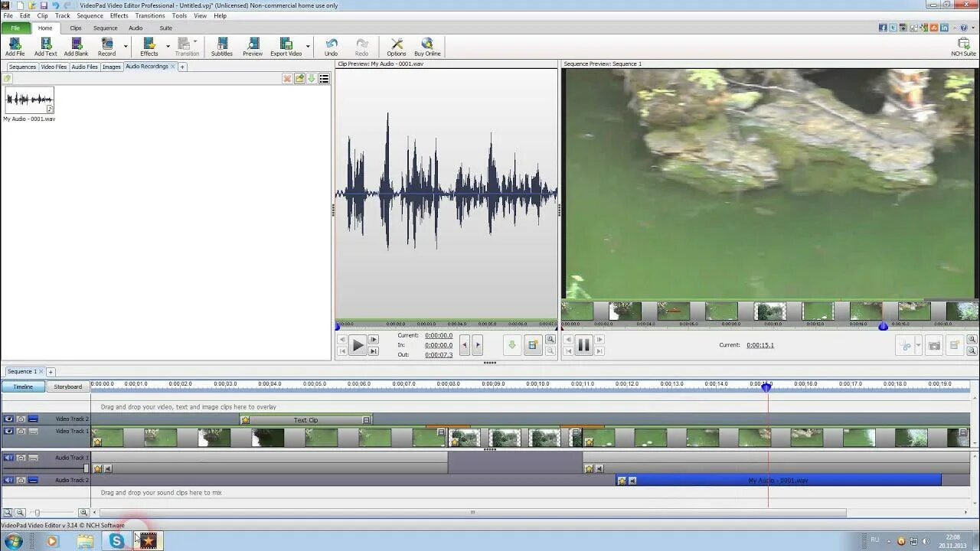
Task: Open the Sequence menu in the menu bar
Action: [x=90, y=15]
